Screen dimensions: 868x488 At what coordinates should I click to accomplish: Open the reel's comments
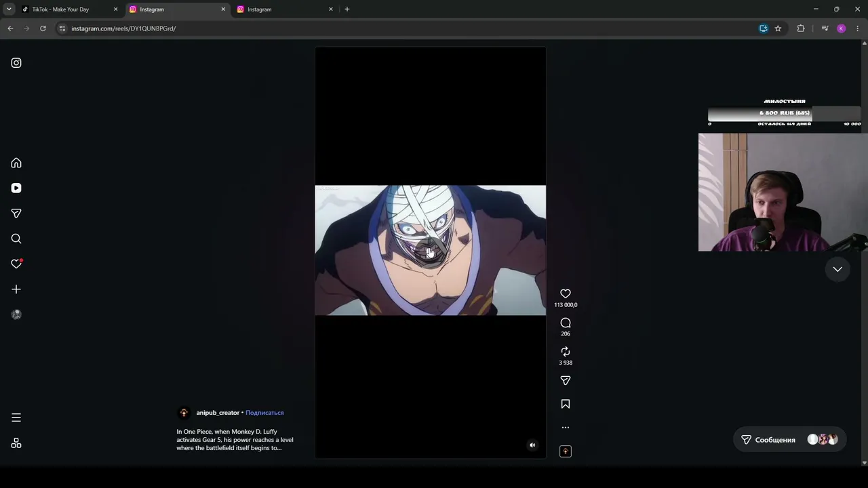(566, 323)
